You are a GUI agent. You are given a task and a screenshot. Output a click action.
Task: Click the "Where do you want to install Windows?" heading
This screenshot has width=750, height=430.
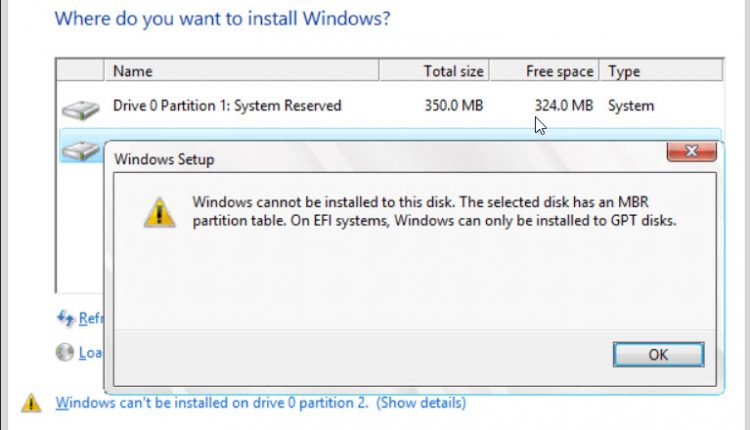click(222, 19)
